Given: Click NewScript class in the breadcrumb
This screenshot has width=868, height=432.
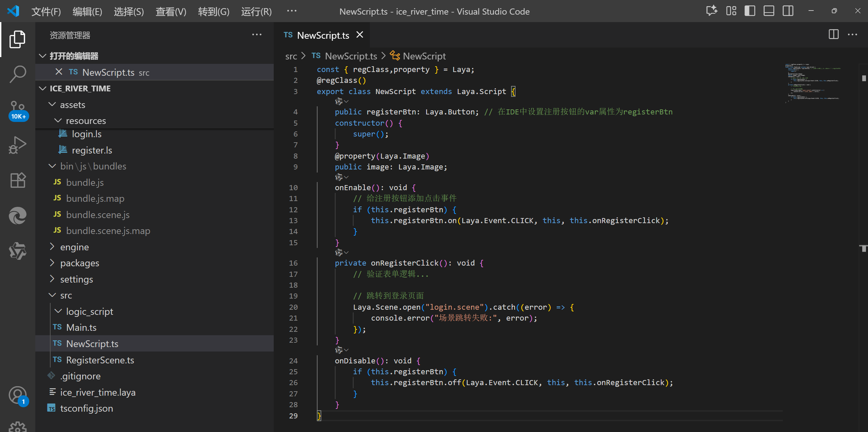Looking at the screenshot, I should click(424, 56).
